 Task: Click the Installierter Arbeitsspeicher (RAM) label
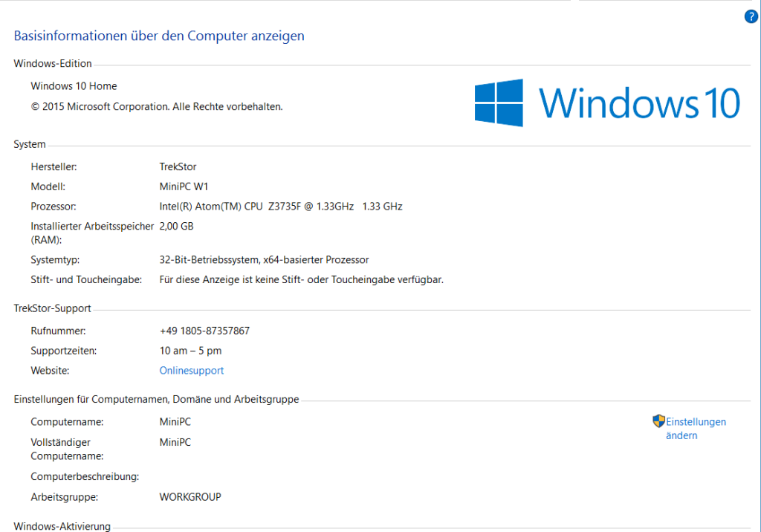tap(92, 233)
